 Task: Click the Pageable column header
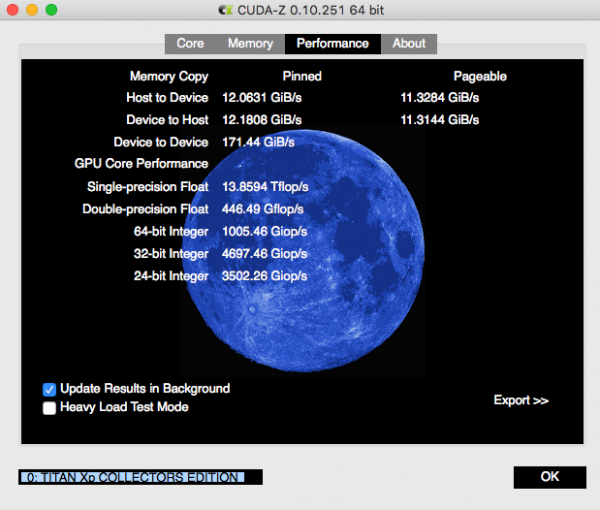click(x=480, y=76)
